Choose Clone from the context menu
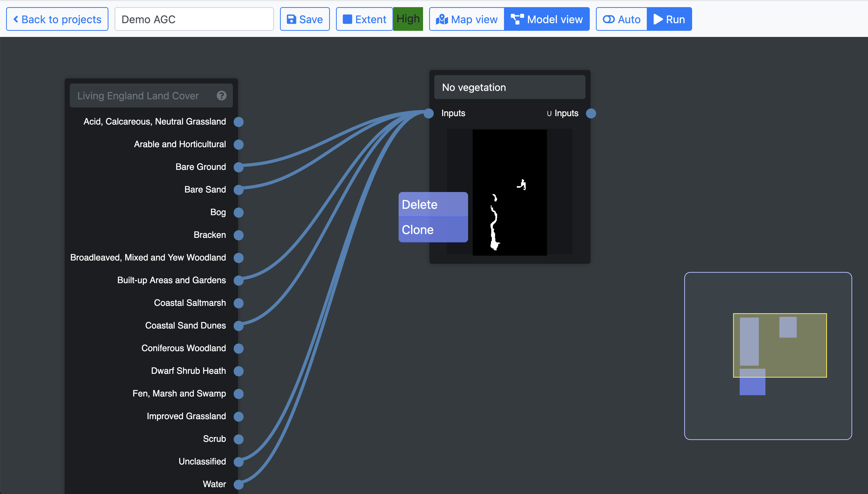Image resolution: width=868 pixels, height=494 pixels. pyautogui.click(x=433, y=230)
